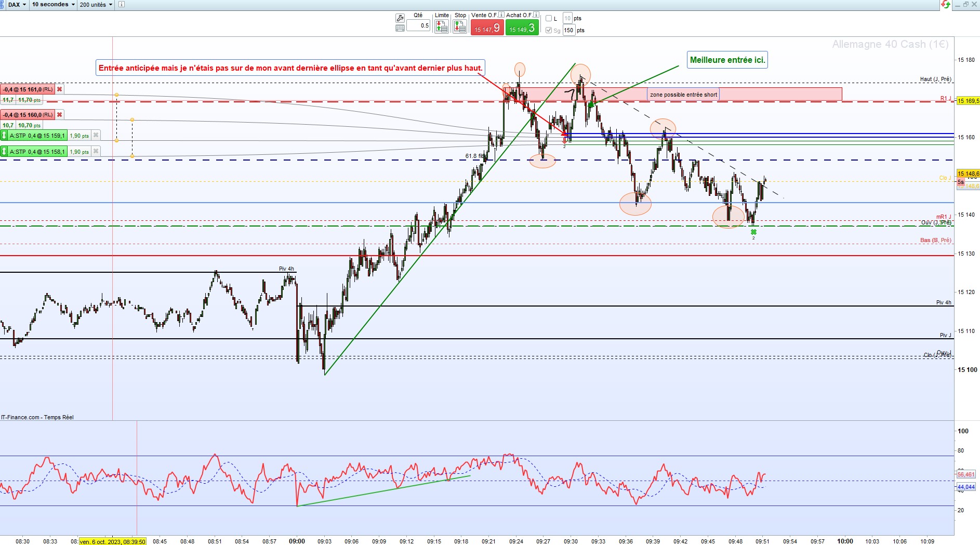Select the A:STP 0,4 @ 15 159,1 stop label
Viewport: 980px width, 545px height.
point(37,136)
